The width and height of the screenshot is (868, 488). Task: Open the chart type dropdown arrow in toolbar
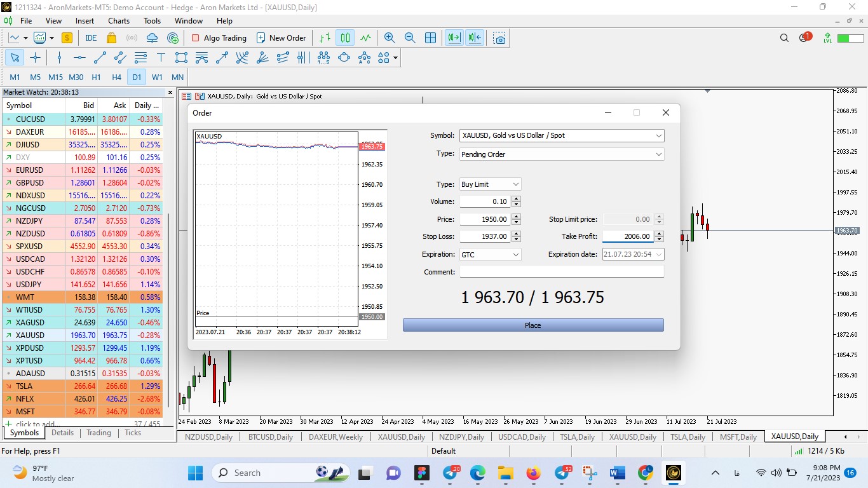click(x=25, y=38)
